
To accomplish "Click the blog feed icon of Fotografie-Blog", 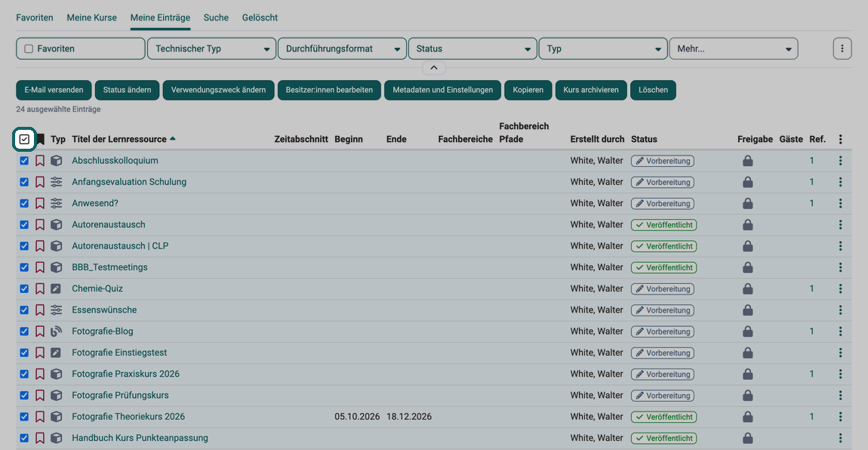I will [x=57, y=331].
